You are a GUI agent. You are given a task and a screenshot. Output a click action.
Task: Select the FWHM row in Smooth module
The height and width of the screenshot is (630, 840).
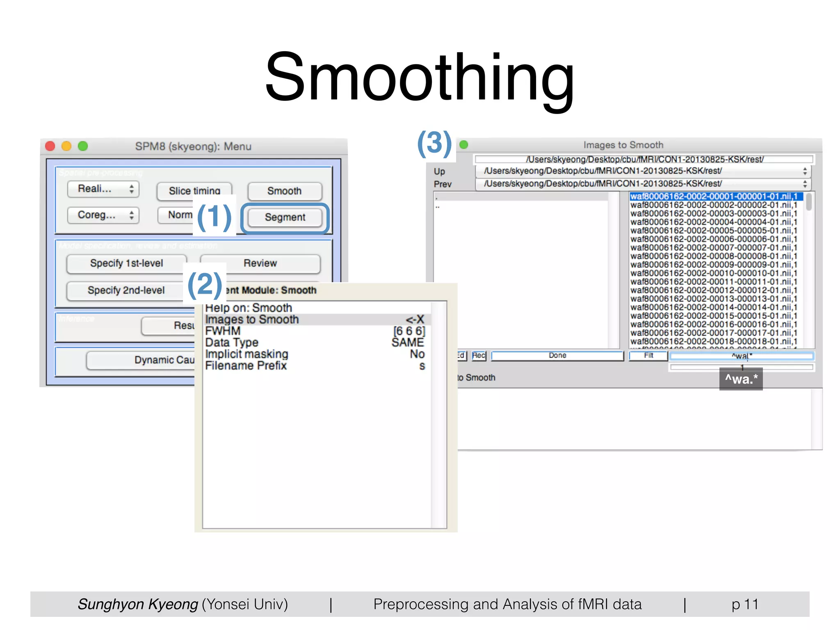[x=317, y=331]
